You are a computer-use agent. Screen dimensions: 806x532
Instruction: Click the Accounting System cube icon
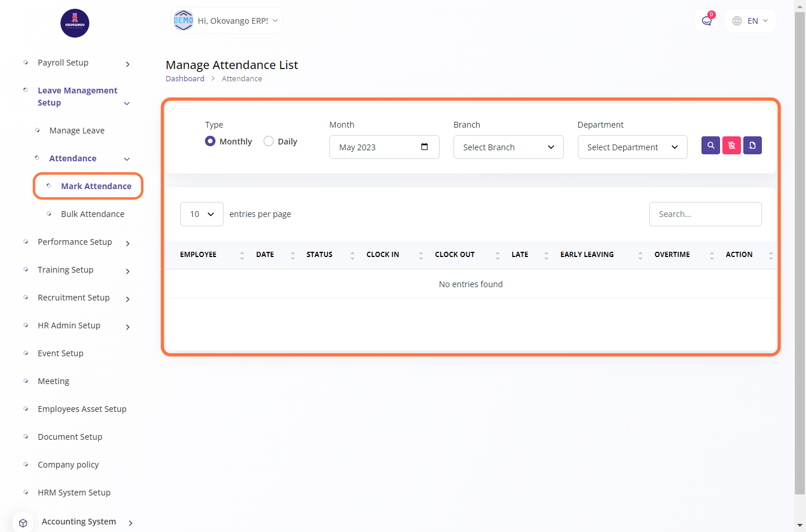(23, 522)
